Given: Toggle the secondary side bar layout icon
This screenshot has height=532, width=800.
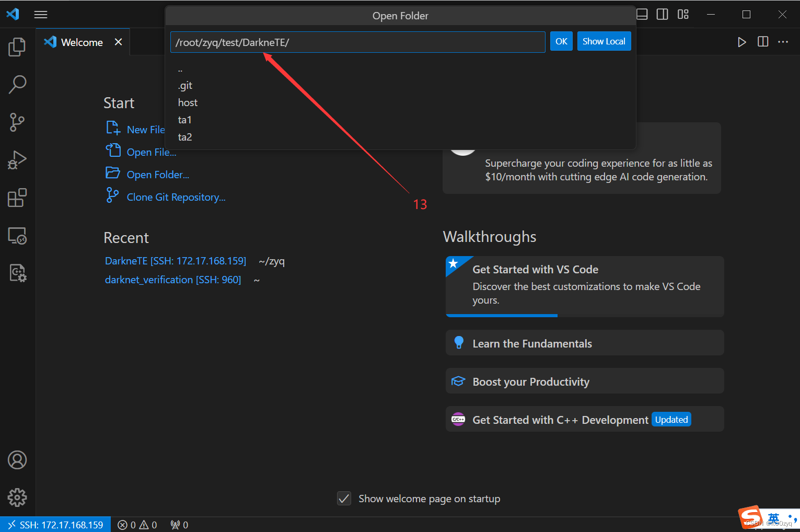Looking at the screenshot, I should [x=662, y=14].
